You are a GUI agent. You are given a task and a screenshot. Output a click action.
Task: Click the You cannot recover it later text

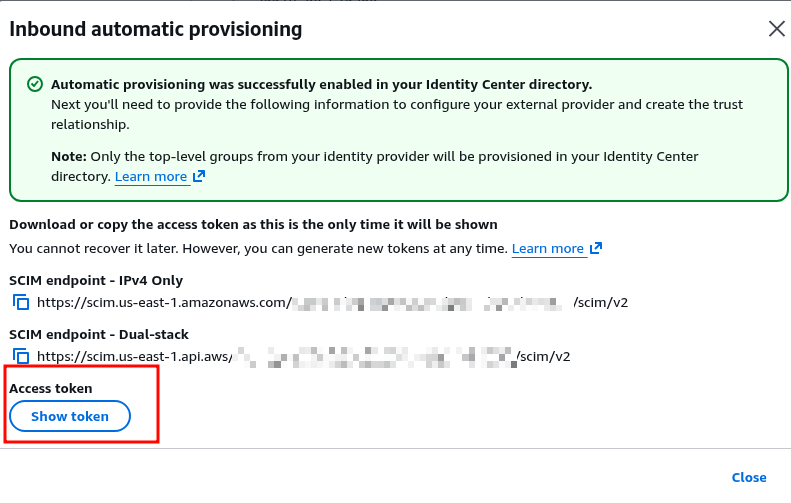pos(258,249)
